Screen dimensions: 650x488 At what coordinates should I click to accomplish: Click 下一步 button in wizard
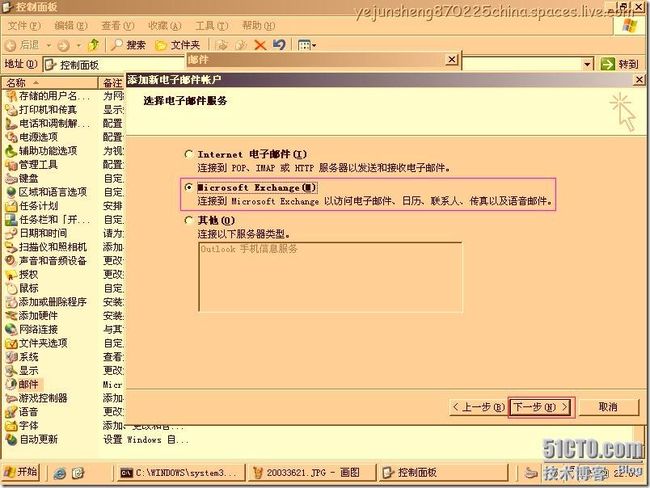pyautogui.click(x=541, y=407)
